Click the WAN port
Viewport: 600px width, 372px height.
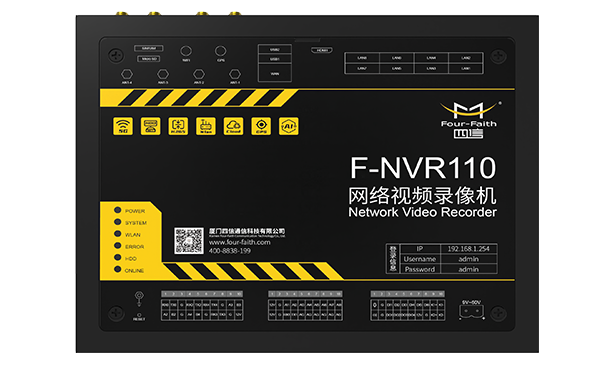[x=275, y=73]
